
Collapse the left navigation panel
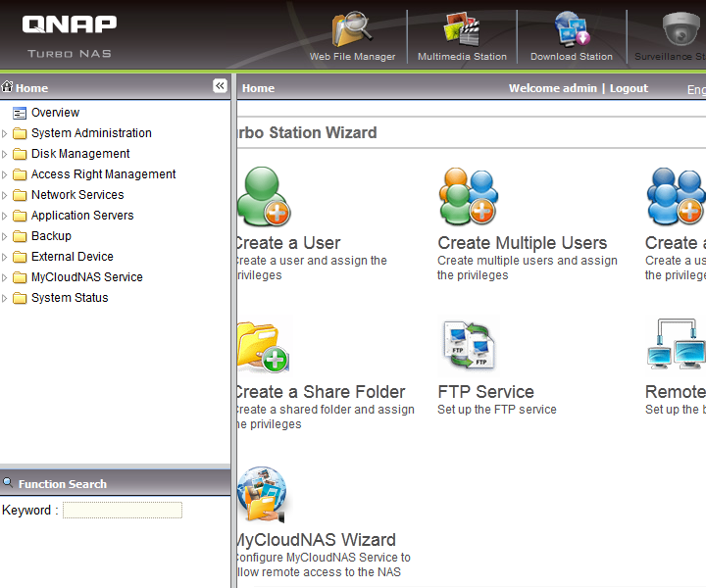pos(220,86)
